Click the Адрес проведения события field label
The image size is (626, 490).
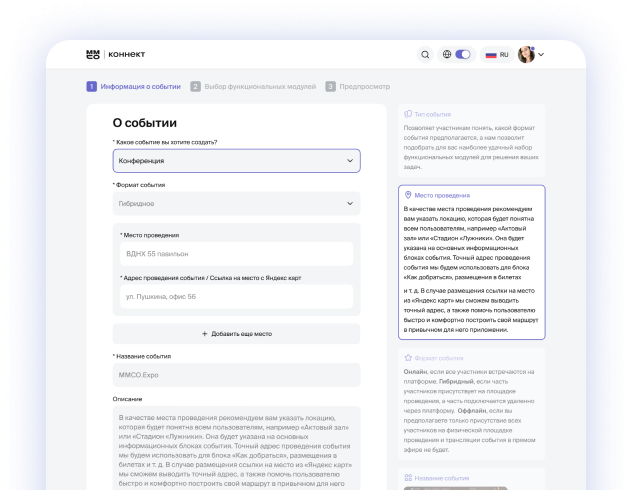pyautogui.click(x=211, y=278)
